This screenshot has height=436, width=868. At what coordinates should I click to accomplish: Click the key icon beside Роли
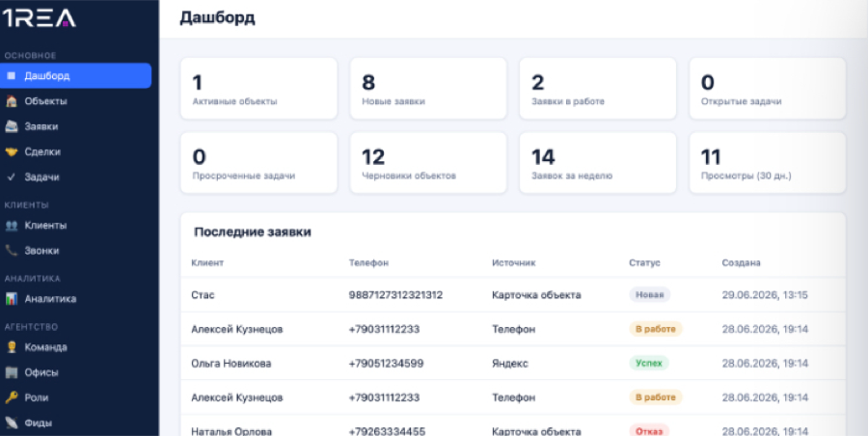coord(11,397)
